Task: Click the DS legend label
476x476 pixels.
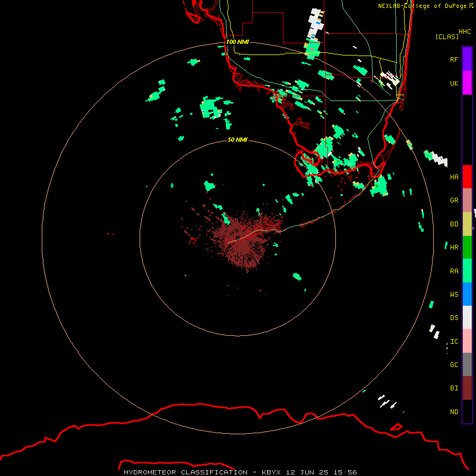Action: click(454, 318)
